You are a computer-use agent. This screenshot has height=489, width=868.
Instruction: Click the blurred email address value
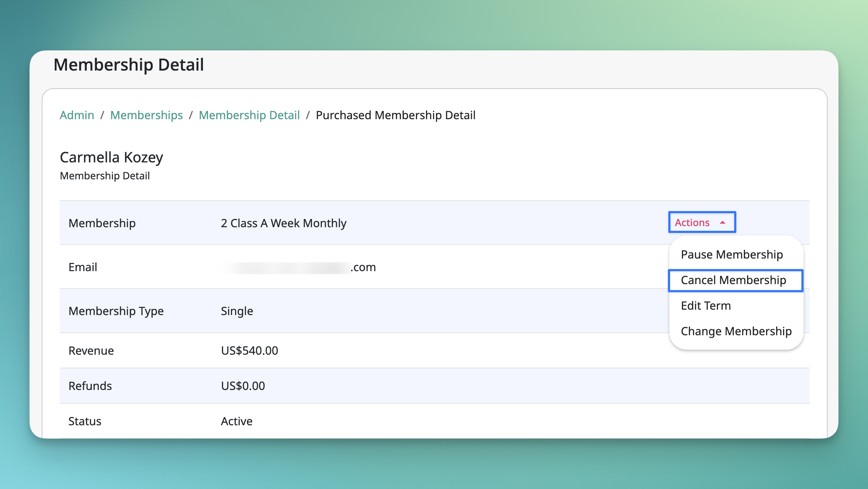(x=298, y=267)
